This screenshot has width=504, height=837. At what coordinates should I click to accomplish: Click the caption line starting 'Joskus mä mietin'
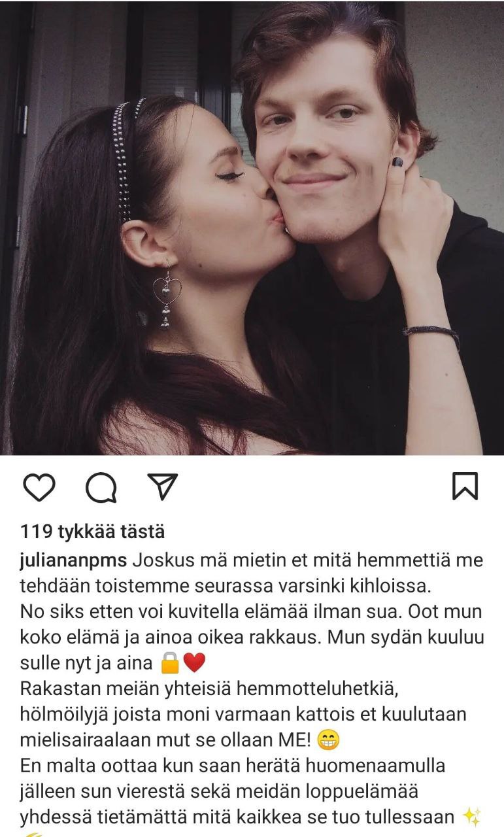251,561
